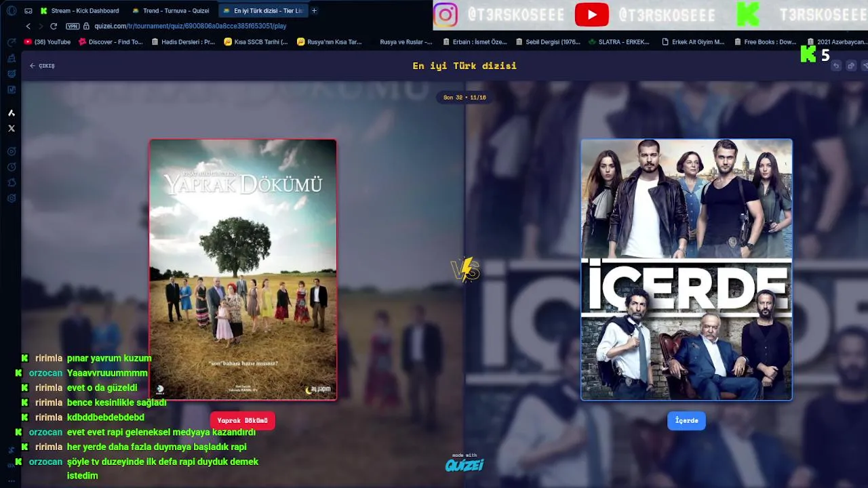Switch to the Trend - Turnuva - Quizei tab

click(171, 11)
